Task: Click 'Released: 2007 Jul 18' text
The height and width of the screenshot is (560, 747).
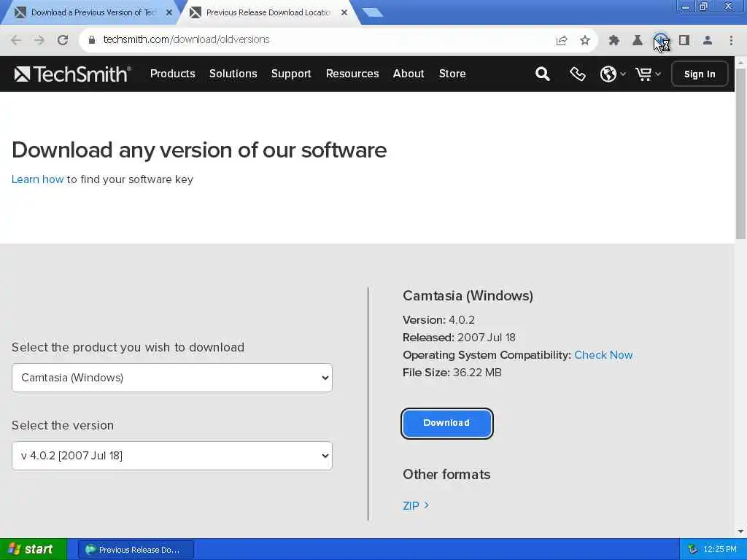Action: tap(460, 338)
